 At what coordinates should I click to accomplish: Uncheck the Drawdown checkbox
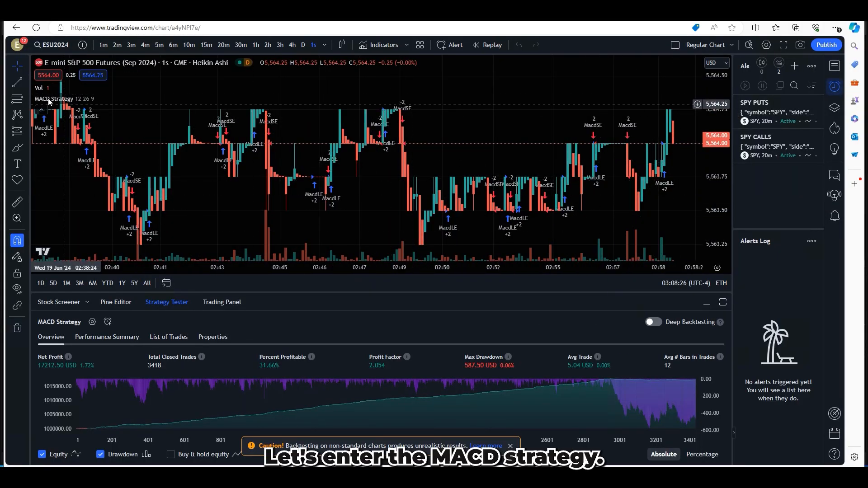pyautogui.click(x=100, y=454)
